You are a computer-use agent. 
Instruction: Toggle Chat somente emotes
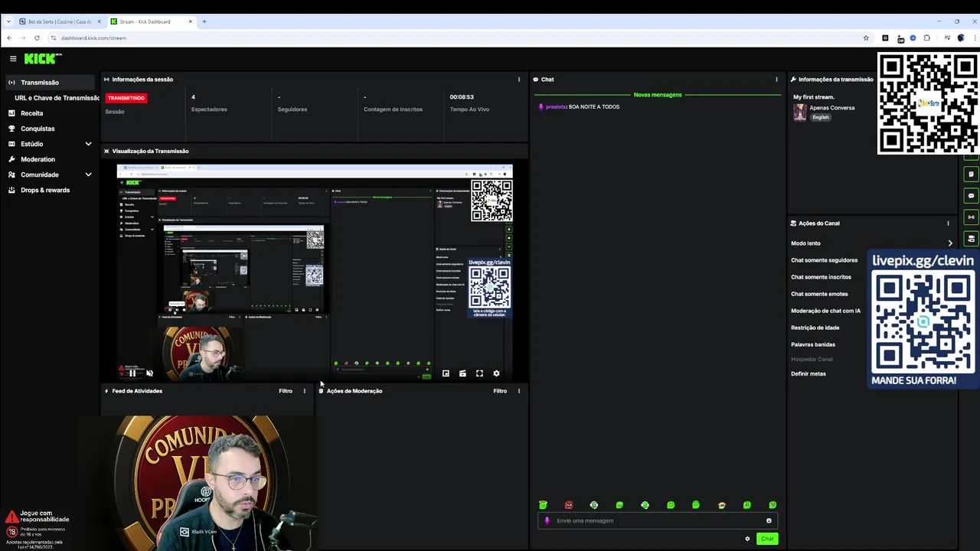click(819, 294)
